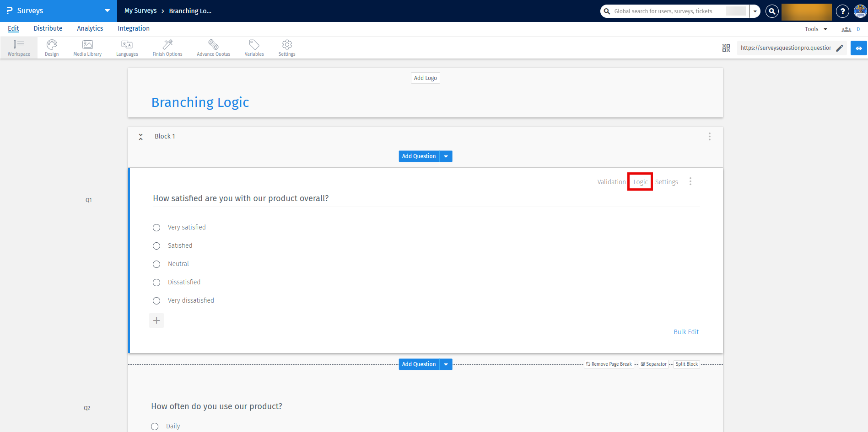
Task: Open the Design palette icon
Action: point(51,45)
